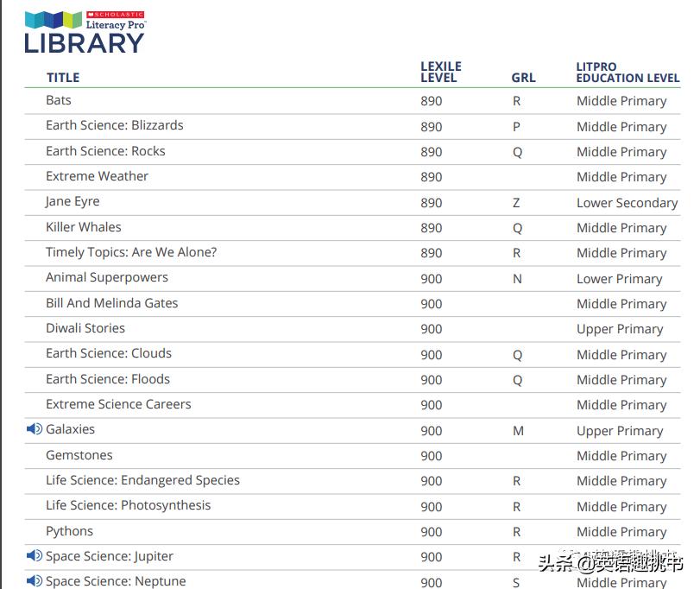Click Lexile 890 in Jane Eyre row
This screenshot has height=589, width=700.
[432, 203]
